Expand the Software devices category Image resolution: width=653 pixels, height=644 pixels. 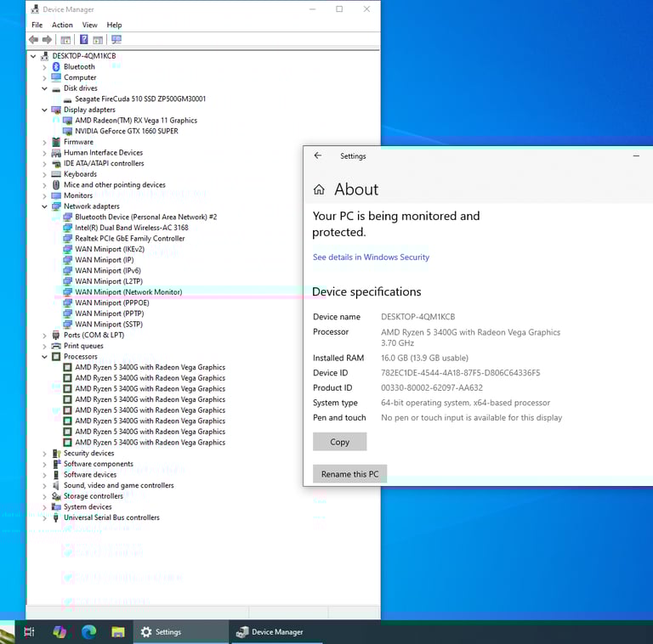click(44, 475)
